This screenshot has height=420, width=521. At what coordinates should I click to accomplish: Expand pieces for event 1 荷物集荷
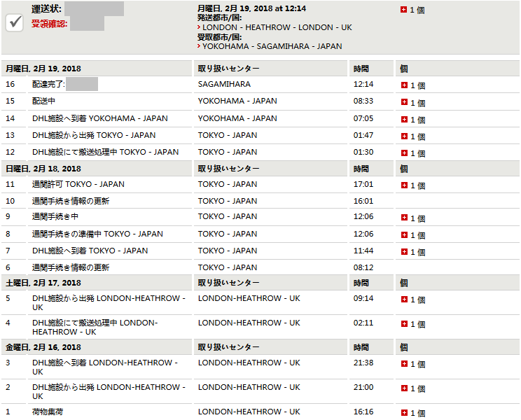click(404, 413)
